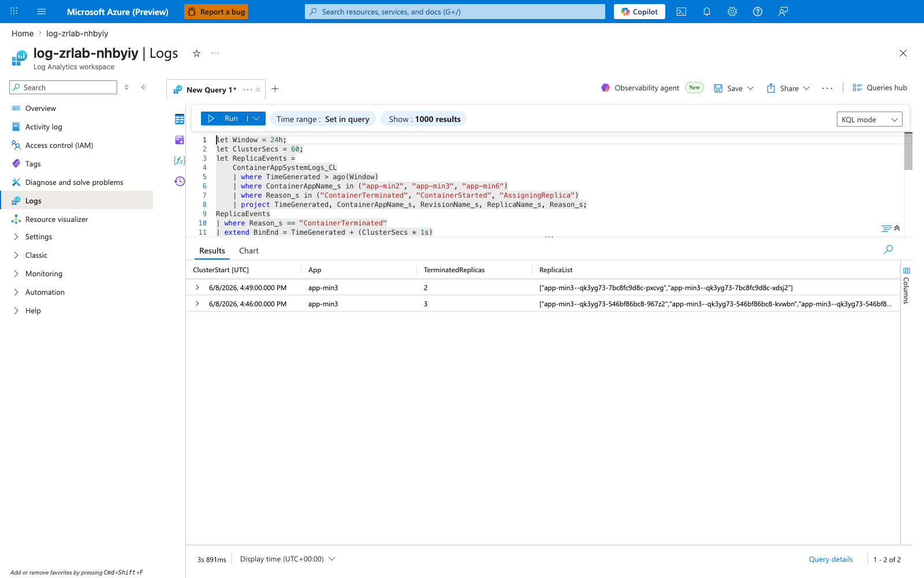Open the feedback icon in the header

pos(783,12)
